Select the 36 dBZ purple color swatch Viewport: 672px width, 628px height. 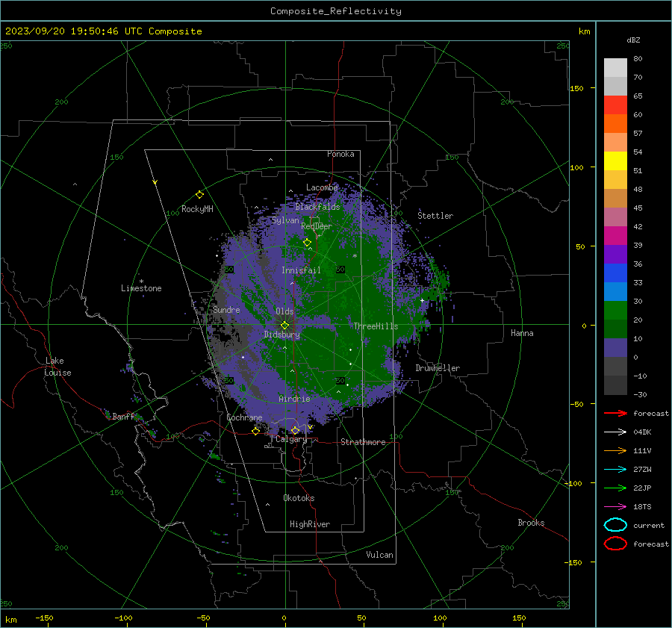615,254
